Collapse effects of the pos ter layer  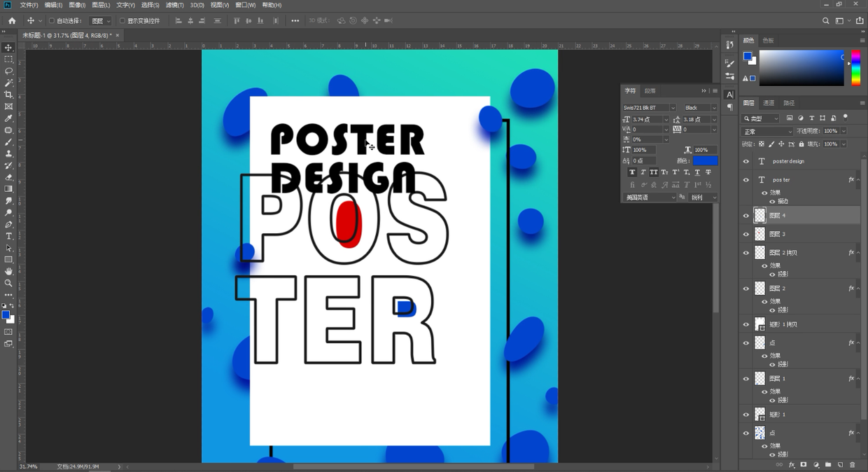click(858, 180)
